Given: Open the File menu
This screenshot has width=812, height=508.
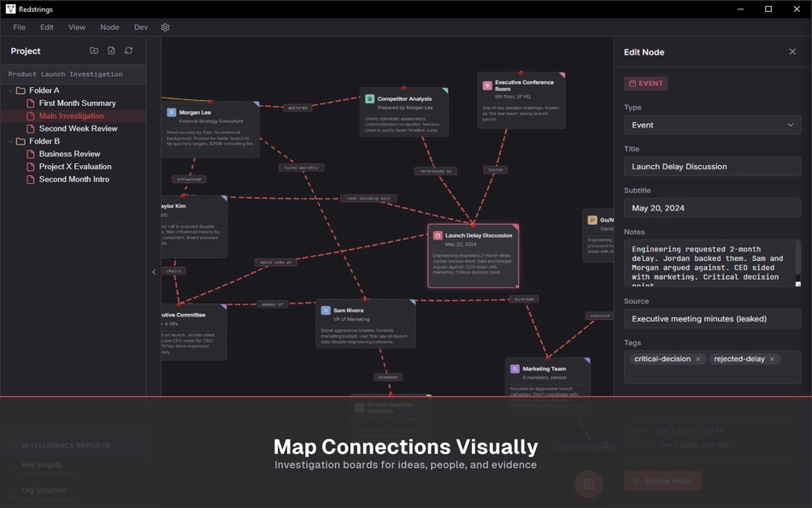Looking at the screenshot, I should click(x=19, y=27).
